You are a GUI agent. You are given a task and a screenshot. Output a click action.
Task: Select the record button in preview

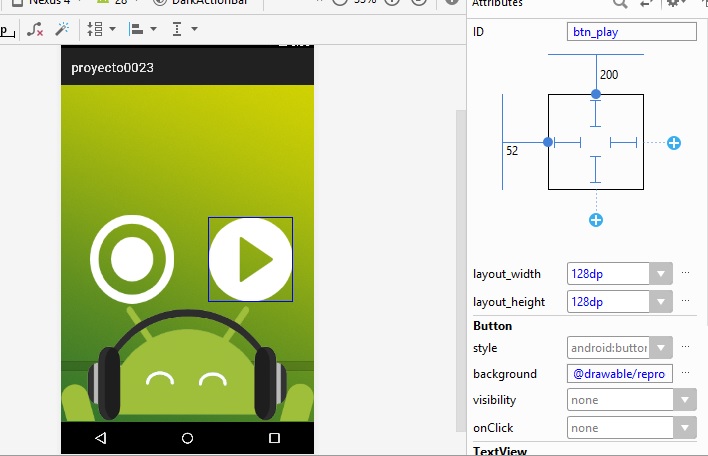point(132,259)
